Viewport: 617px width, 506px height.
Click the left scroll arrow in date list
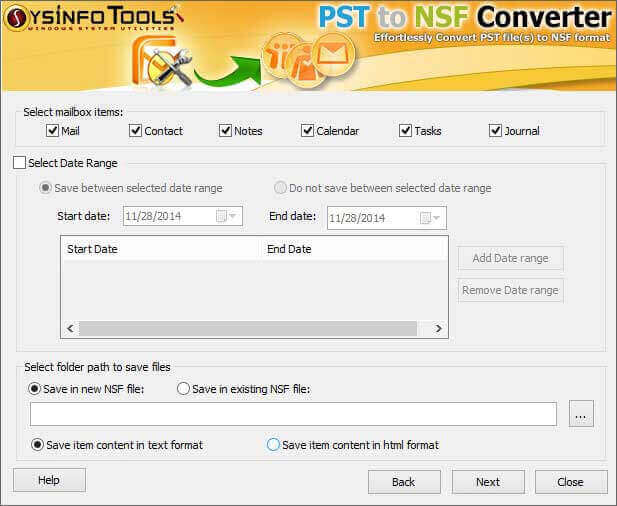click(70, 328)
